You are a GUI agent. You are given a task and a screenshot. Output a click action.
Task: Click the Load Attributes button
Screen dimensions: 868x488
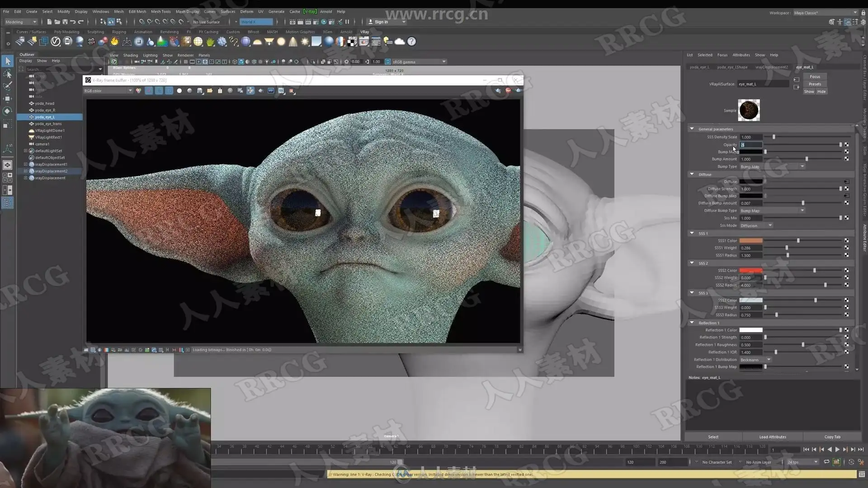point(772,437)
